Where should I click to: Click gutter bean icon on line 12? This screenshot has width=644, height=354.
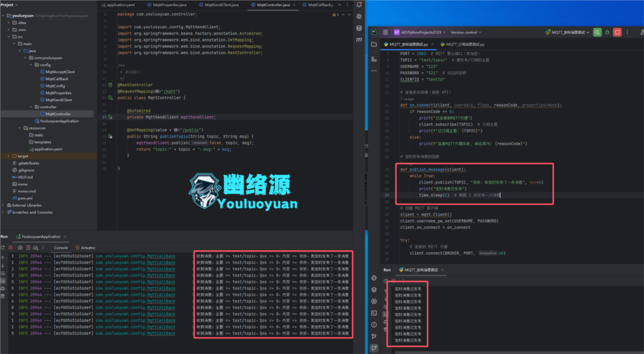(x=110, y=85)
